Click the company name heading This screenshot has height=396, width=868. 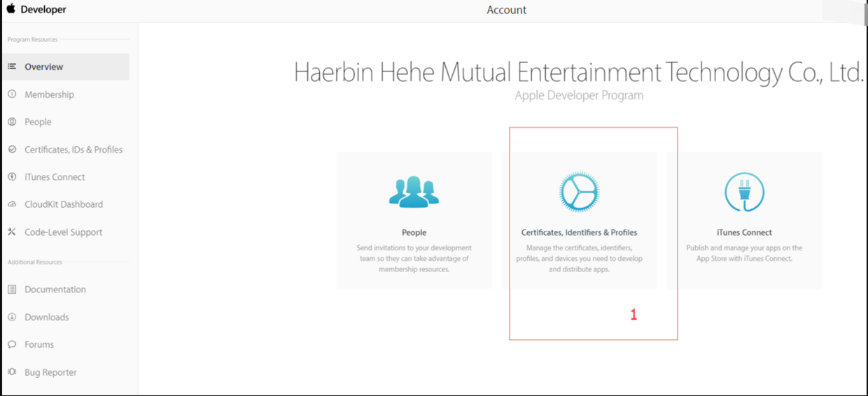(579, 73)
